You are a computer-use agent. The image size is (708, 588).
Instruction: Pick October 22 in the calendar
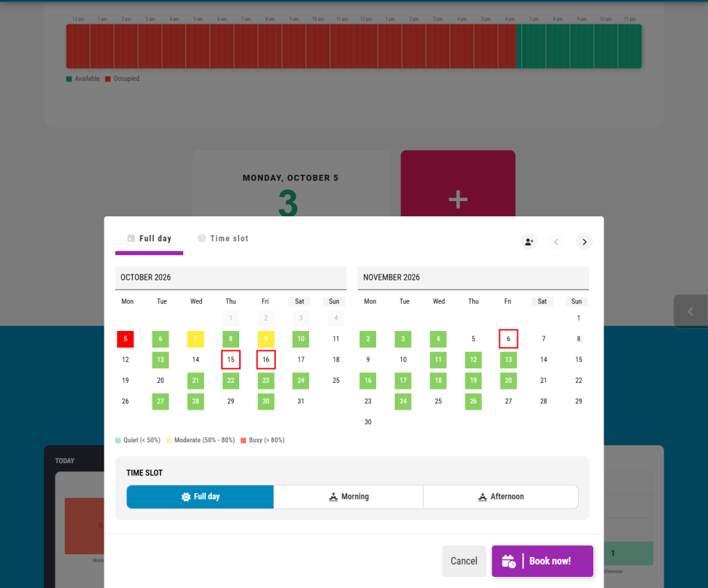point(231,381)
